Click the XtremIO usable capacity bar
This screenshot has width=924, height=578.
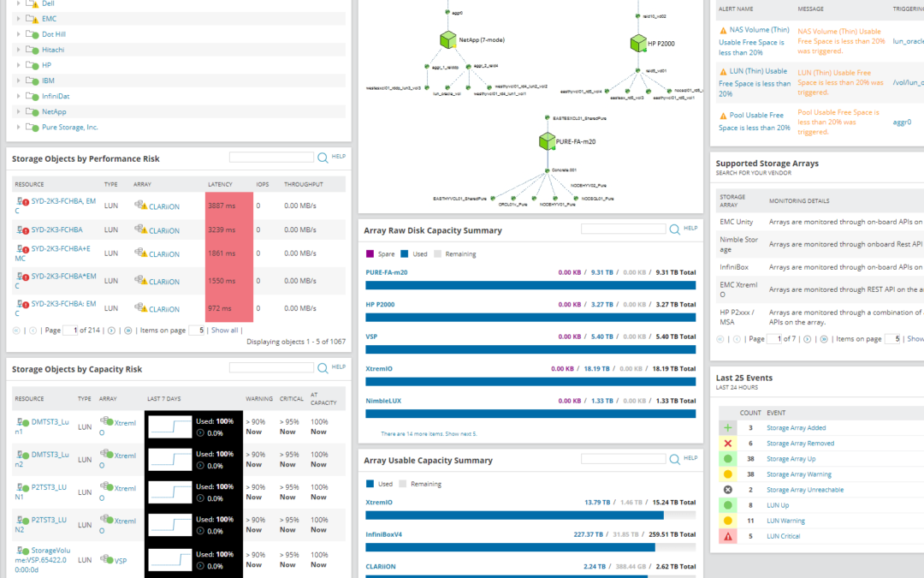tap(530, 515)
